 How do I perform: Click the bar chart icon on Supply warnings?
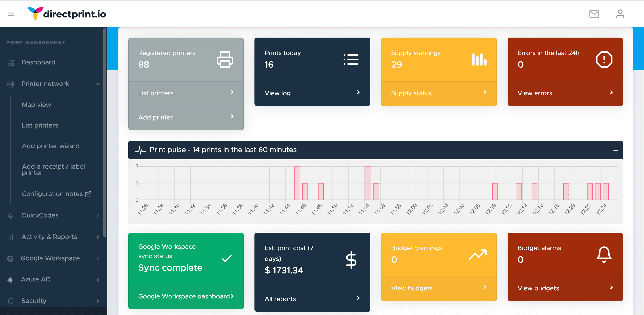(479, 59)
